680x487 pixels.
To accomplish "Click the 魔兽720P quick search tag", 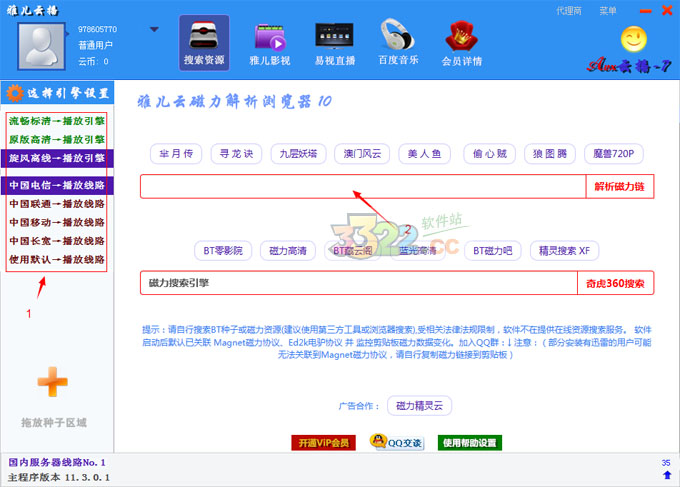I will (x=614, y=154).
